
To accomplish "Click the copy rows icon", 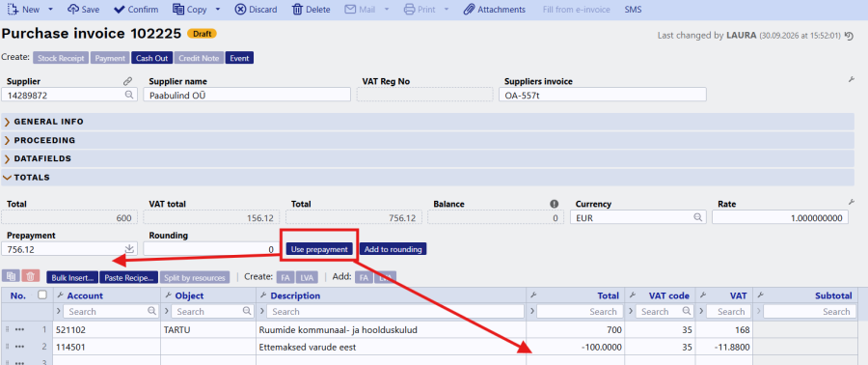I will point(11,276).
